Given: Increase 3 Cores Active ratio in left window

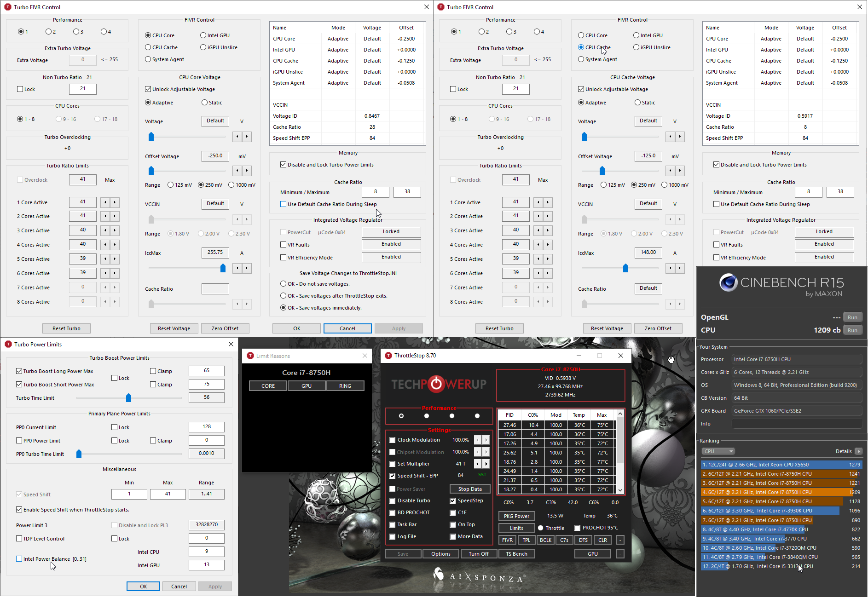Looking at the screenshot, I should point(115,230).
